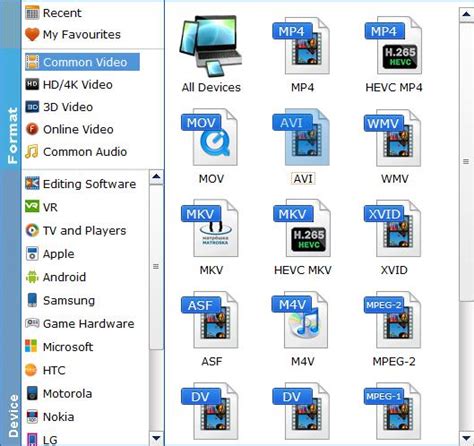
Task: Open Editing Software device category
Action: coord(81,184)
